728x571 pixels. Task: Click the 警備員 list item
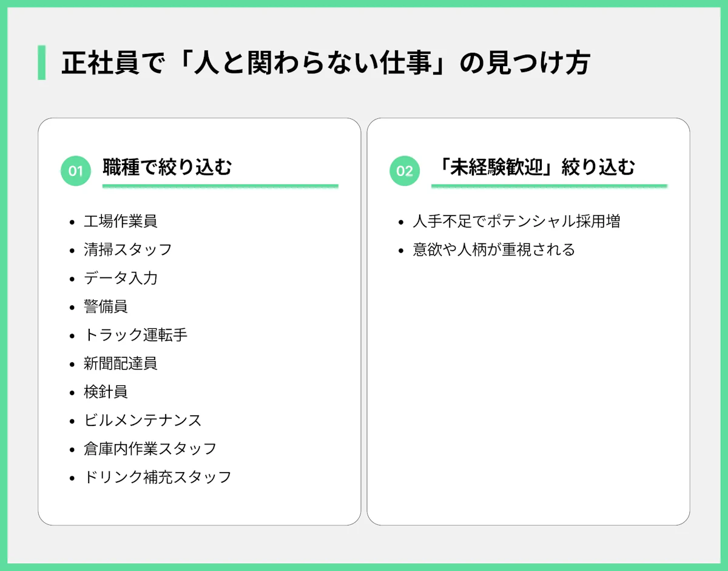point(106,306)
